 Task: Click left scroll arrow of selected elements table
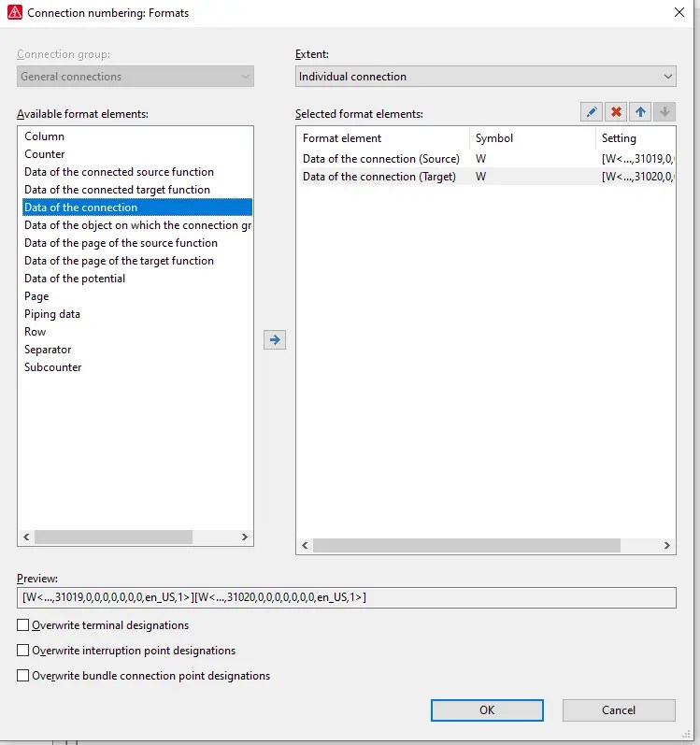tap(305, 546)
